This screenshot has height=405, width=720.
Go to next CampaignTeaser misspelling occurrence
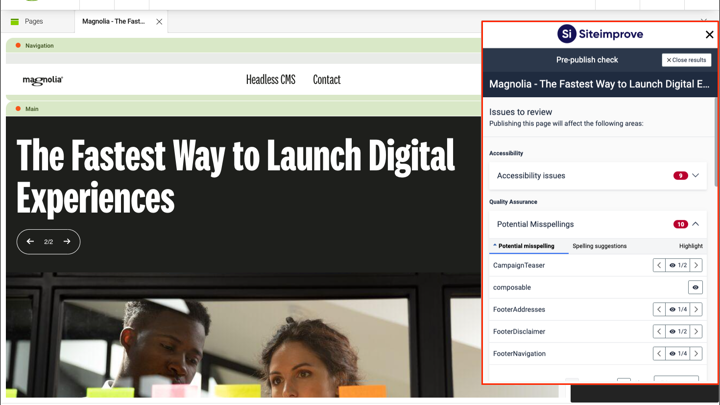tap(696, 266)
